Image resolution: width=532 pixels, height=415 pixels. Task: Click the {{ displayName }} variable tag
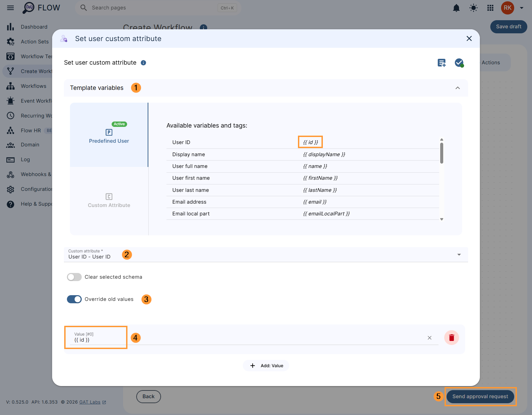pyautogui.click(x=324, y=154)
